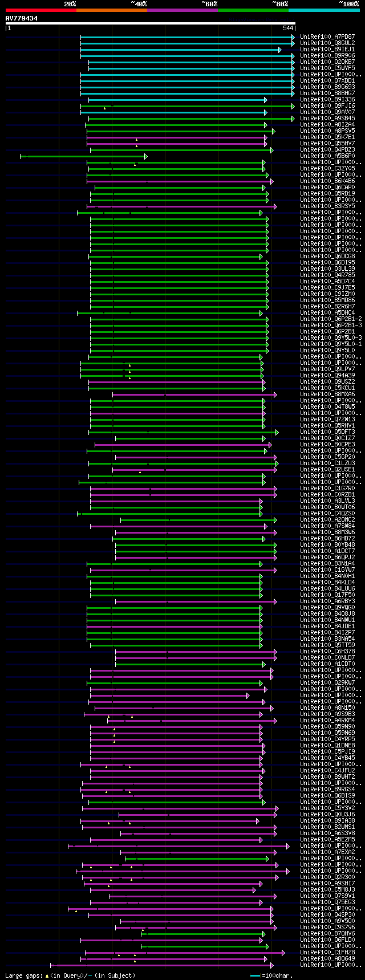Click the cyan 80–100% identity legend segment

[324, 10]
